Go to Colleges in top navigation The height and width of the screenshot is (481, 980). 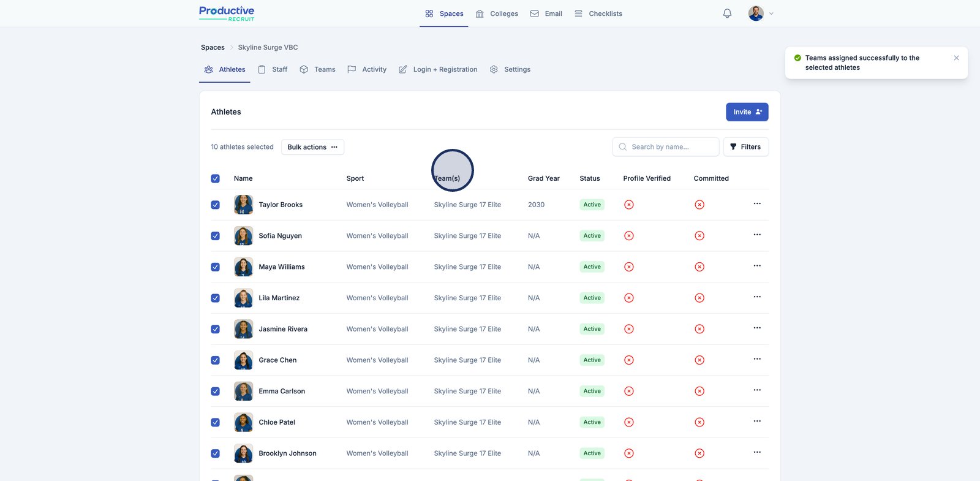click(x=503, y=13)
